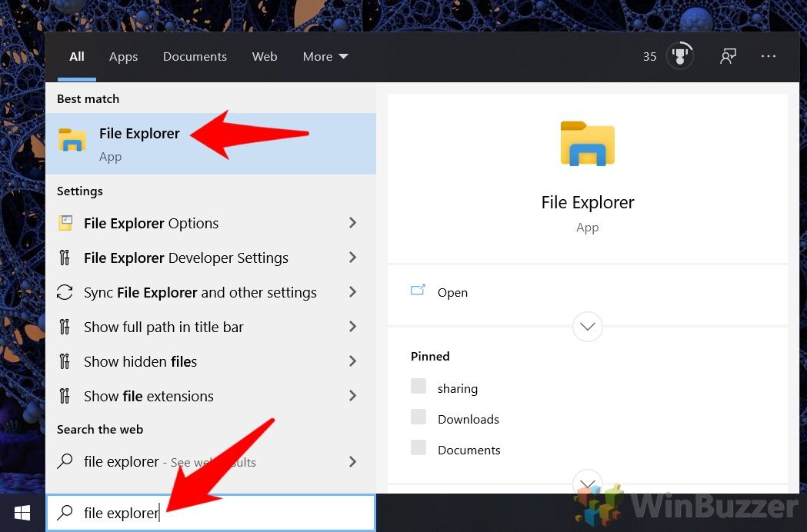Click the Windows Start button
Image resolution: width=807 pixels, height=532 pixels.
(22, 513)
